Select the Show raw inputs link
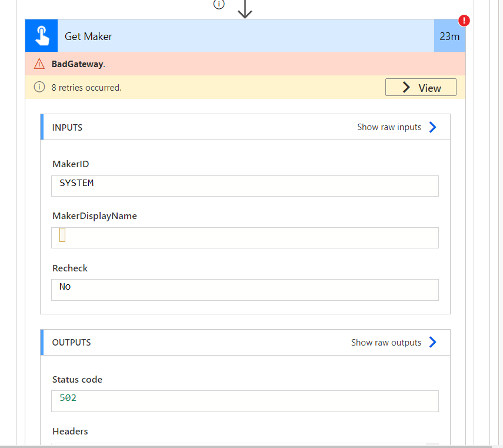The image size is (503, 448). coord(389,127)
